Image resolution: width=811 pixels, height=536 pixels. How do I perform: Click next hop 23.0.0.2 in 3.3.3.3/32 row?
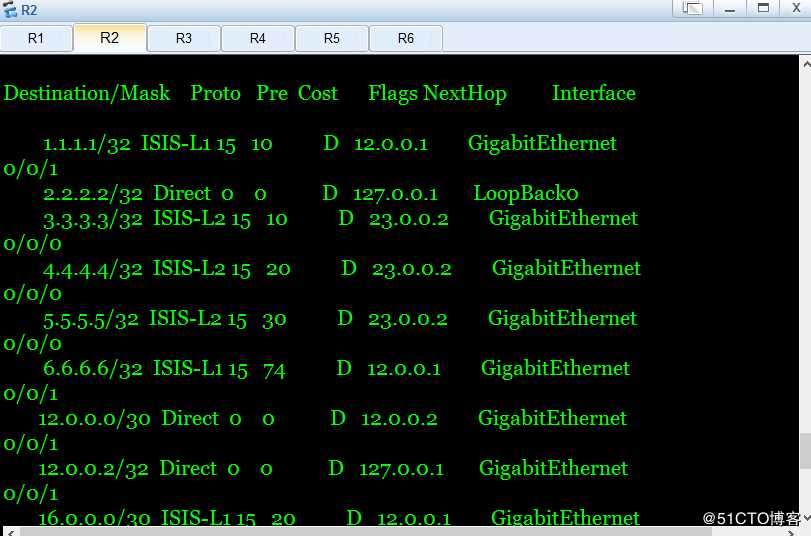point(409,219)
